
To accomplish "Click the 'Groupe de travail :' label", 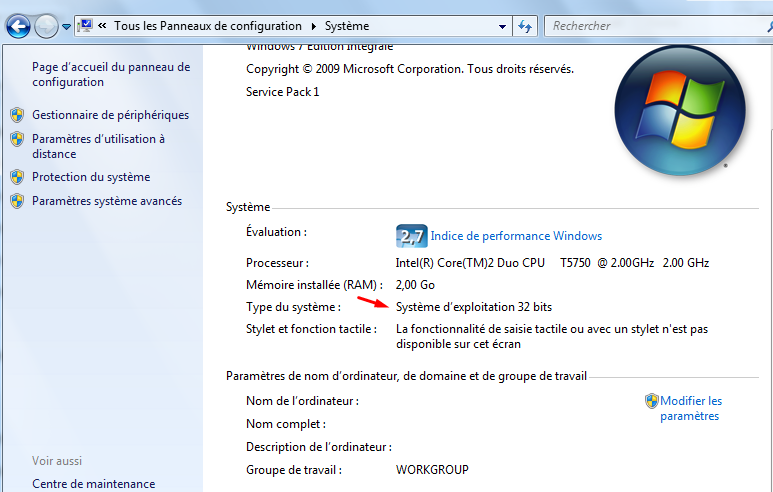I will coord(294,470).
